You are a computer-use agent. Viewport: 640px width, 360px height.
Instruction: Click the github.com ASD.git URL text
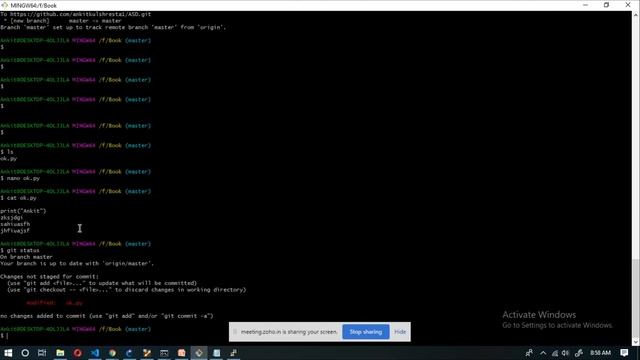[80, 14]
